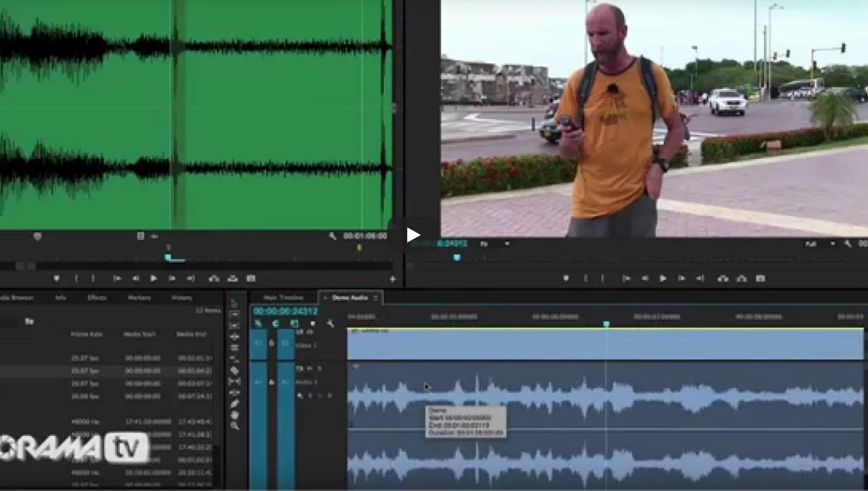The height and width of the screenshot is (491, 868).
Task: Toggle the lock on Video 1 track
Action: (272, 343)
